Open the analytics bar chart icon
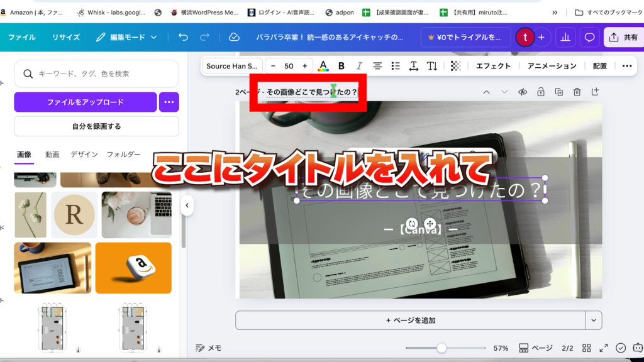The image size is (644, 362). 565,37
